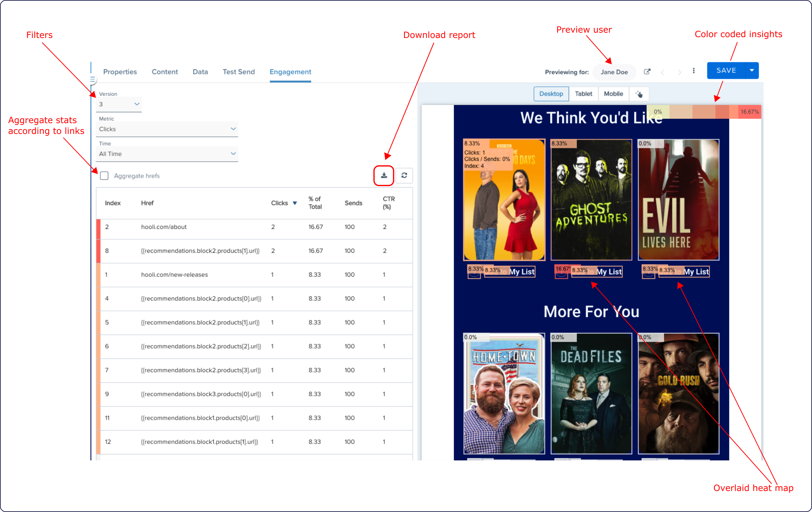The width and height of the screenshot is (812, 512).
Task: Open the Version dropdown
Action: [119, 104]
